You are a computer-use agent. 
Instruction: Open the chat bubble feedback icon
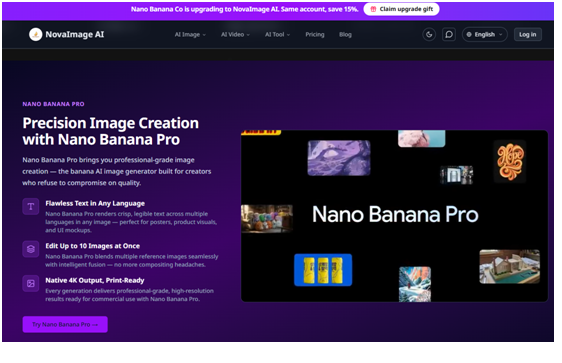[449, 34]
